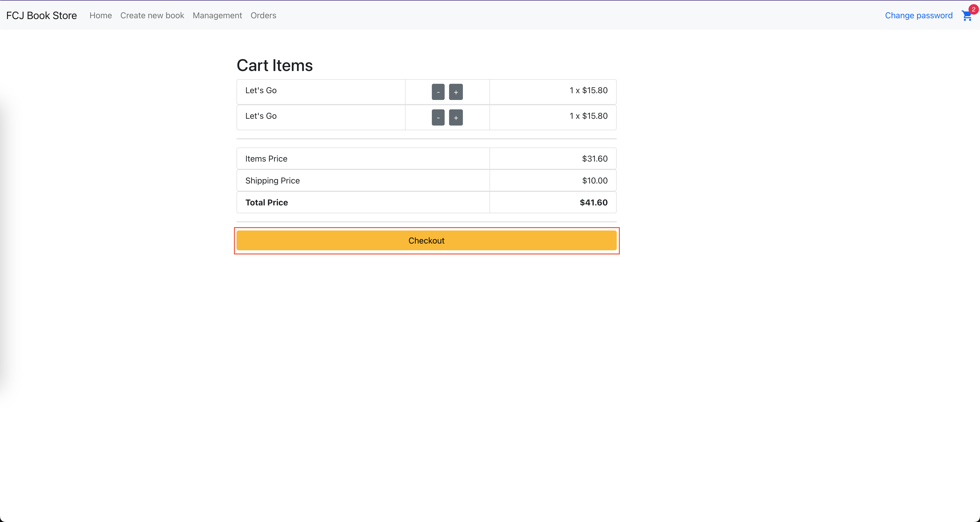This screenshot has height=522, width=980.
Task: Click the Cart Items heading
Action: [275, 65]
